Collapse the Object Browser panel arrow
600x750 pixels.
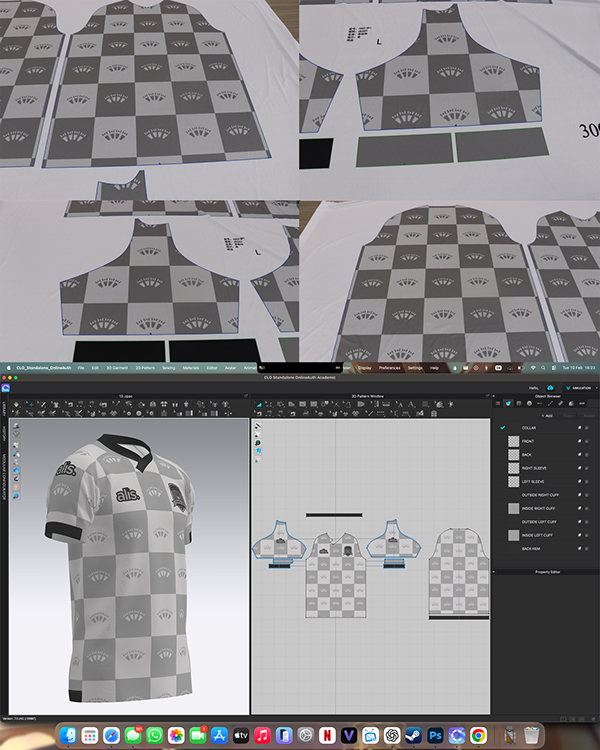pos(494,396)
